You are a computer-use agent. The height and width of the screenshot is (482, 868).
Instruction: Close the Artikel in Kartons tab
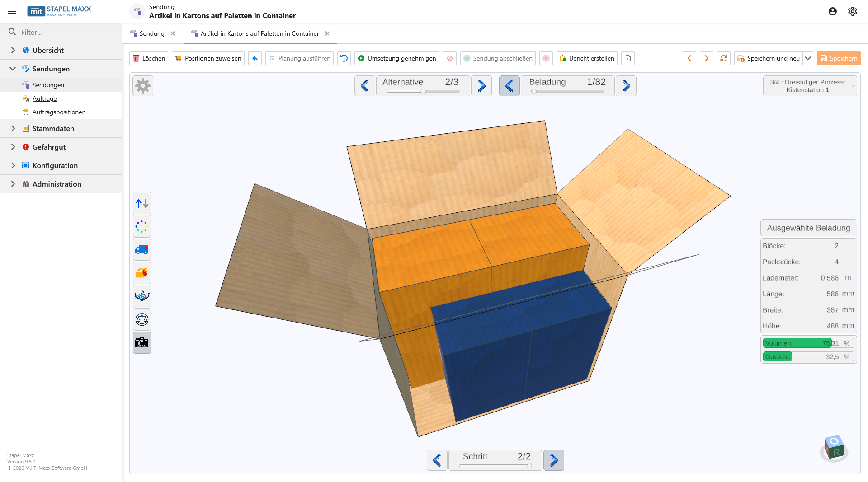point(327,33)
